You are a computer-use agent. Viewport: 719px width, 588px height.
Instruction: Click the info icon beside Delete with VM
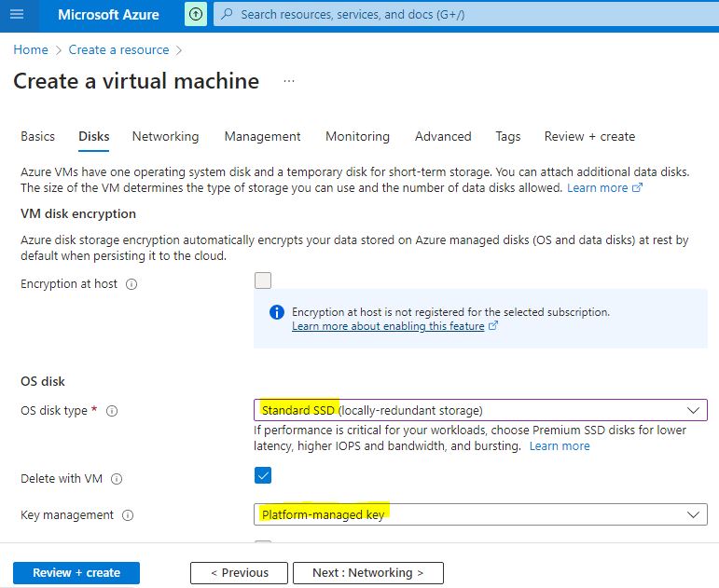[117, 479]
